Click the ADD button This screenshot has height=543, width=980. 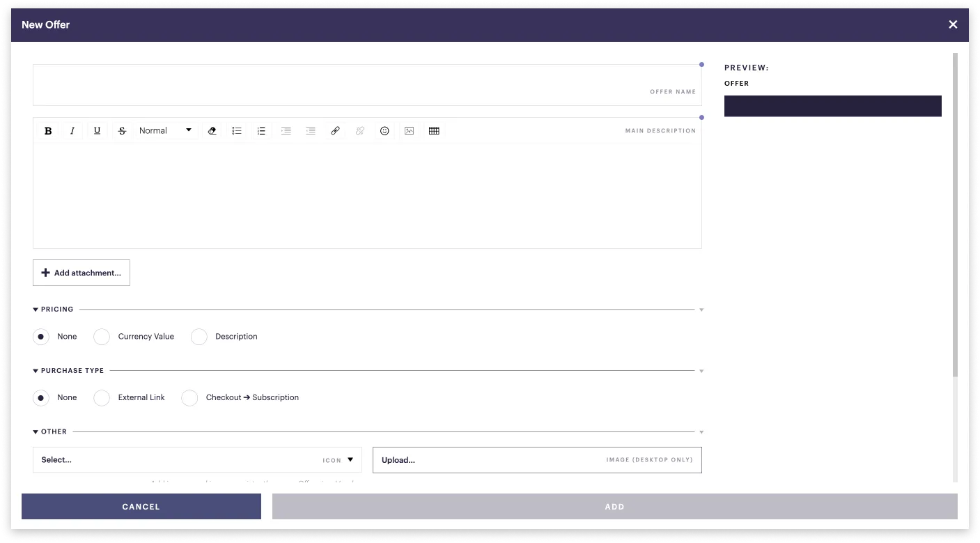click(x=615, y=507)
